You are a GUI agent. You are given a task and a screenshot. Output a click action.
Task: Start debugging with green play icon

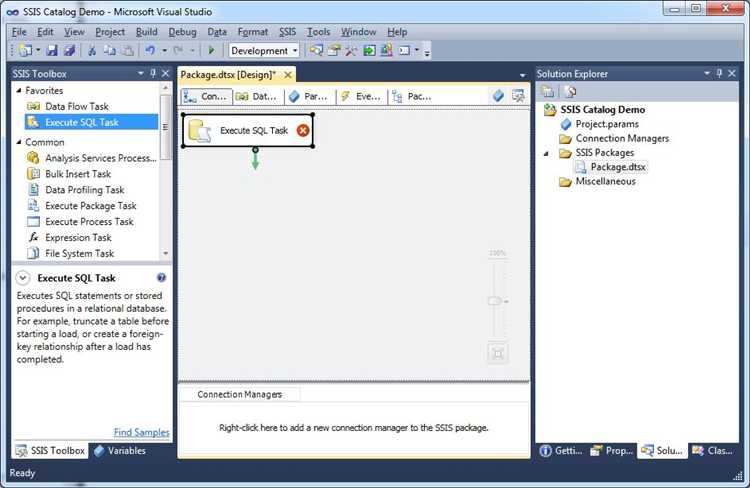coord(211,50)
